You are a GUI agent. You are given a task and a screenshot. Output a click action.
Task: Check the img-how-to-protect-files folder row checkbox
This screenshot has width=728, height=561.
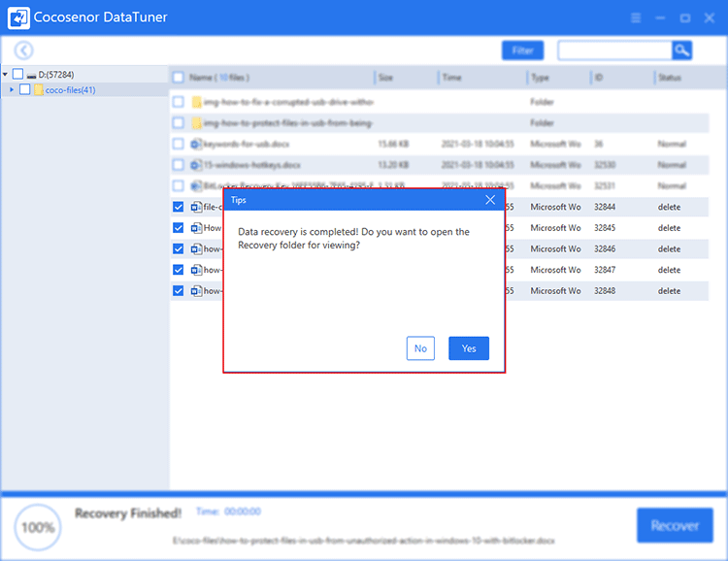click(x=179, y=122)
